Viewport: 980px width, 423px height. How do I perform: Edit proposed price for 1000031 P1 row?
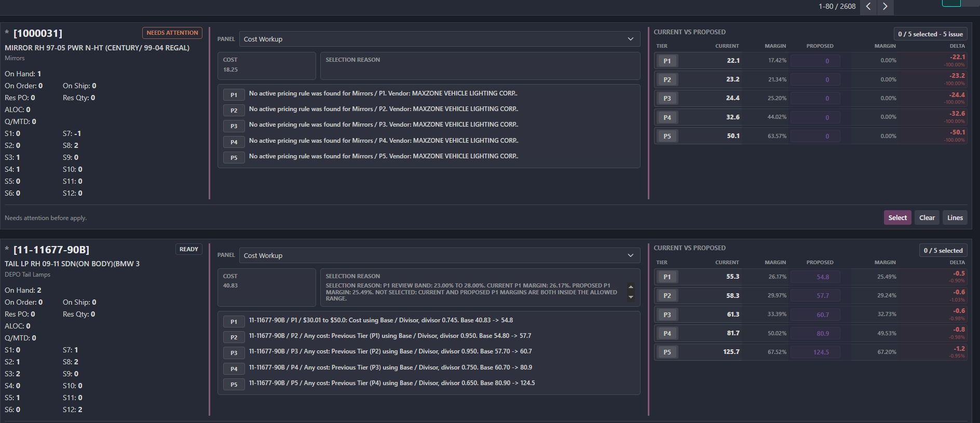pyautogui.click(x=815, y=61)
